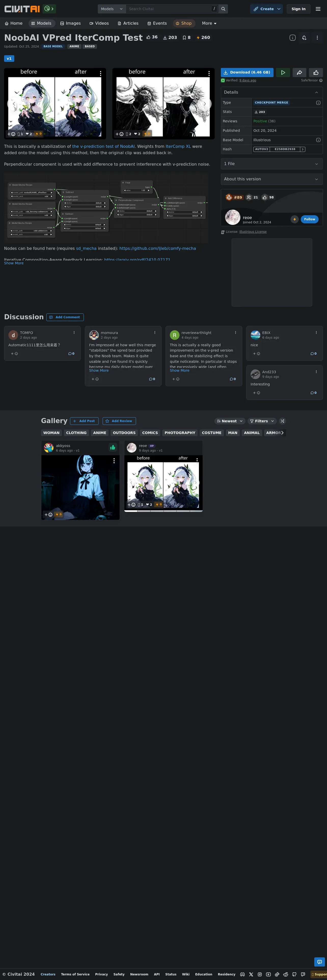Expand the More navigation dropdown

[x=209, y=23]
